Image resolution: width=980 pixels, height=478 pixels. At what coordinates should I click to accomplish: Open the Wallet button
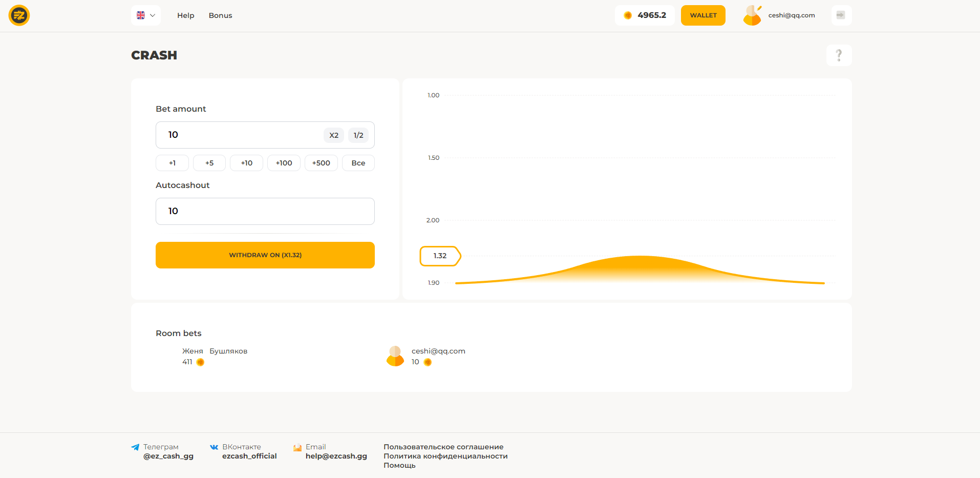pyautogui.click(x=703, y=15)
